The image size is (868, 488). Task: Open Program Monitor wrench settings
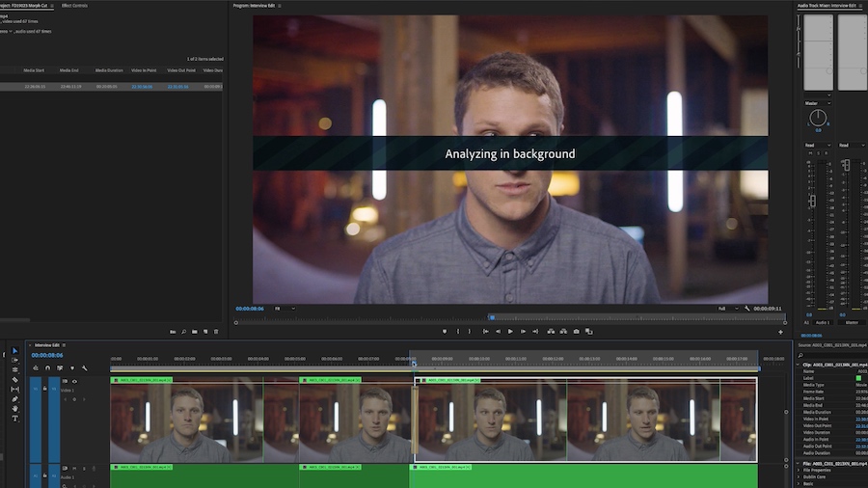[746, 309]
